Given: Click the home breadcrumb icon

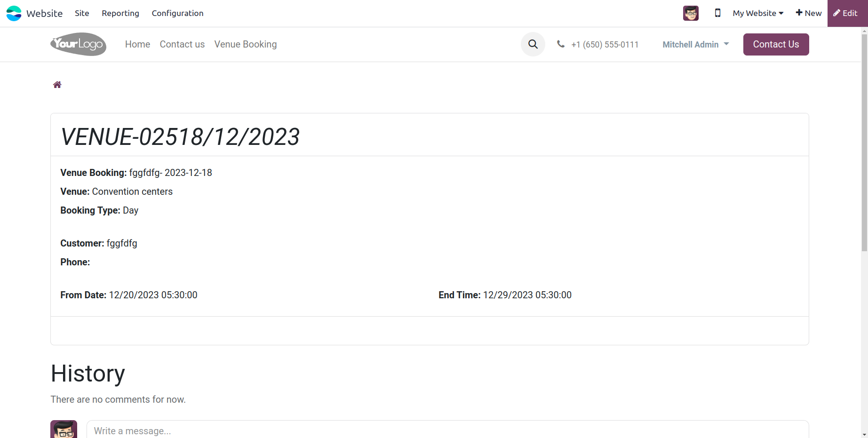Looking at the screenshot, I should click(x=57, y=85).
